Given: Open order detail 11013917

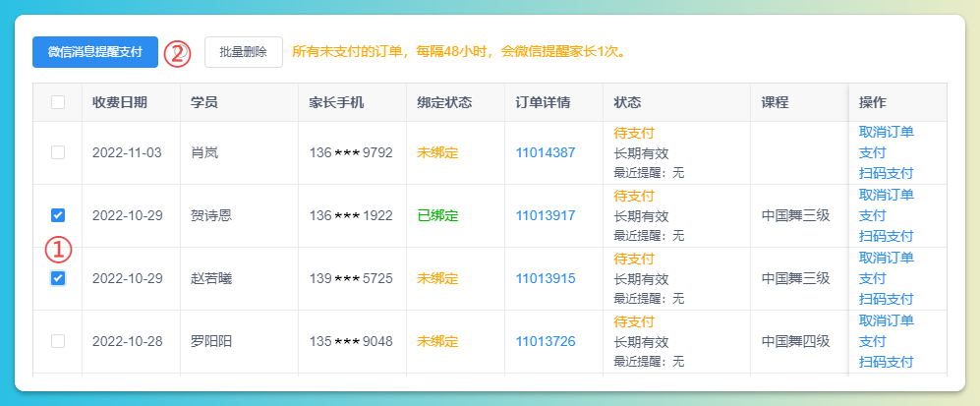Looking at the screenshot, I should [545, 215].
